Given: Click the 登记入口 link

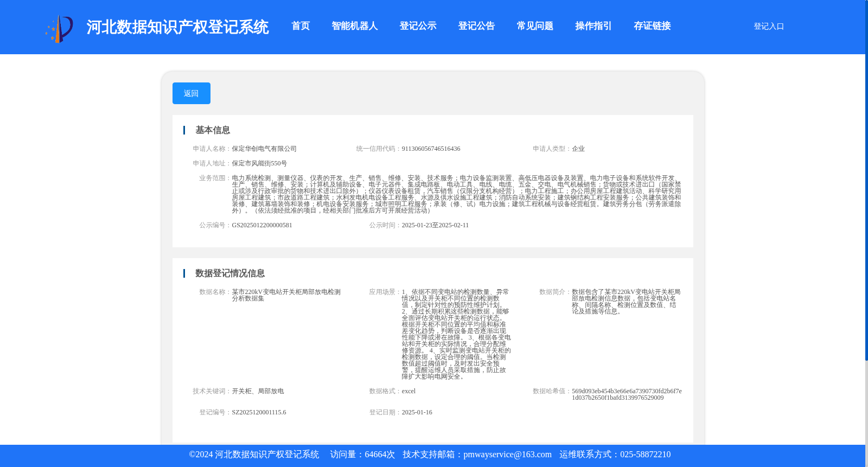Looking at the screenshot, I should (x=769, y=26).
